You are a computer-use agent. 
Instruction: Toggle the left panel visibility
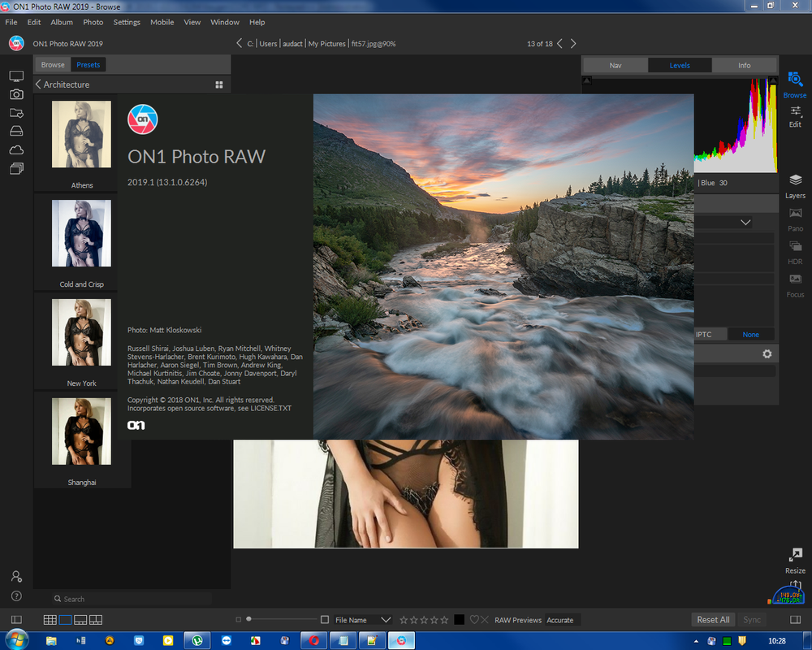click(16, 620)
